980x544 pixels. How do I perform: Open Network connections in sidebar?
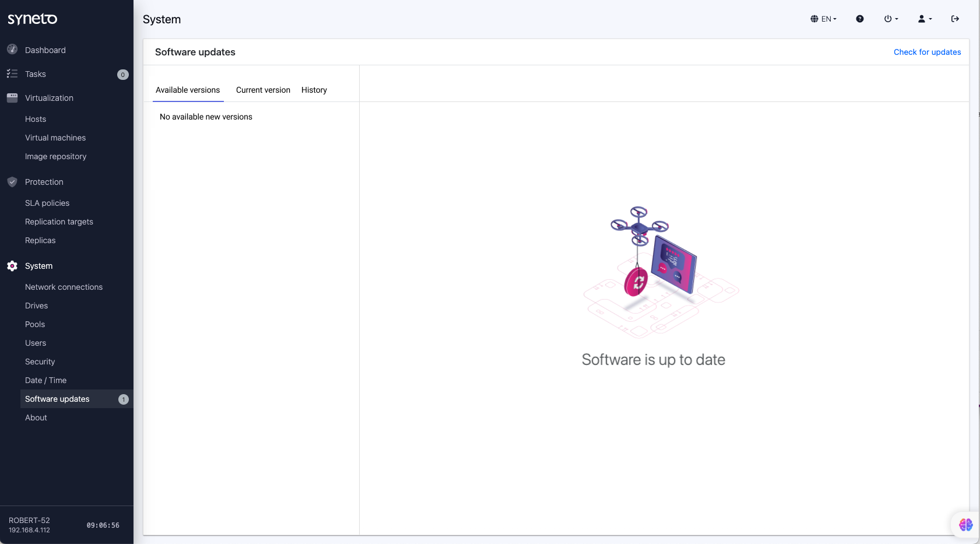tap(64, 287)
